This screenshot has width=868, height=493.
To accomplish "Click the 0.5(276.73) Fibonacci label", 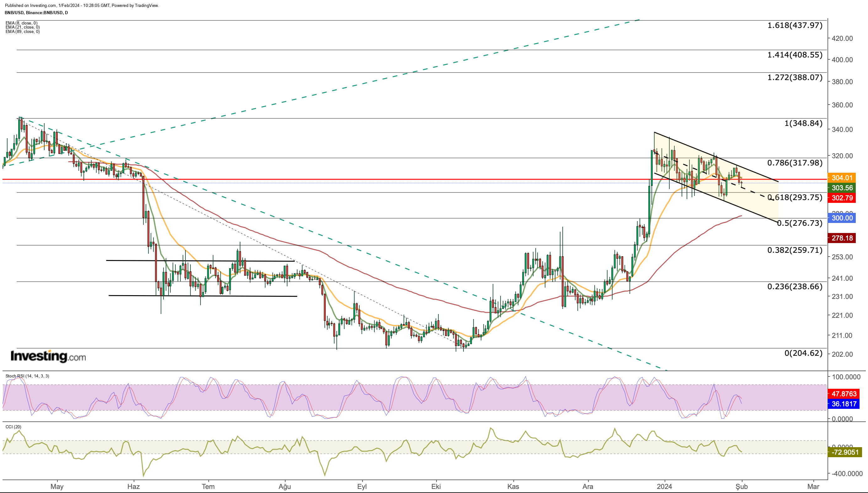I will click(x=799, y=223).
